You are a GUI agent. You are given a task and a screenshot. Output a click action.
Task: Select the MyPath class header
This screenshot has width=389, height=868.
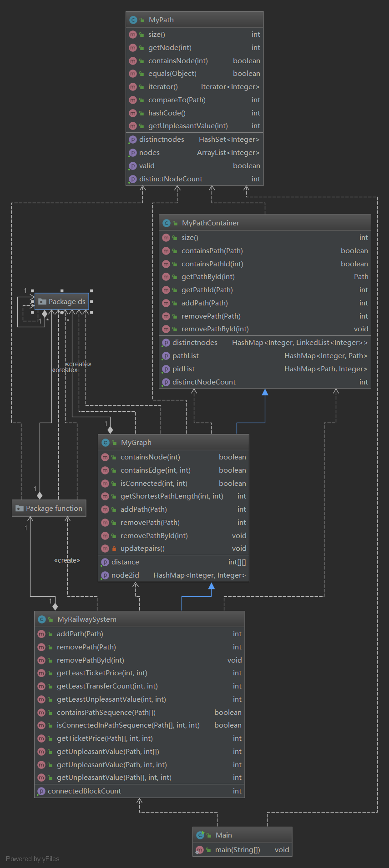[195, 20]
